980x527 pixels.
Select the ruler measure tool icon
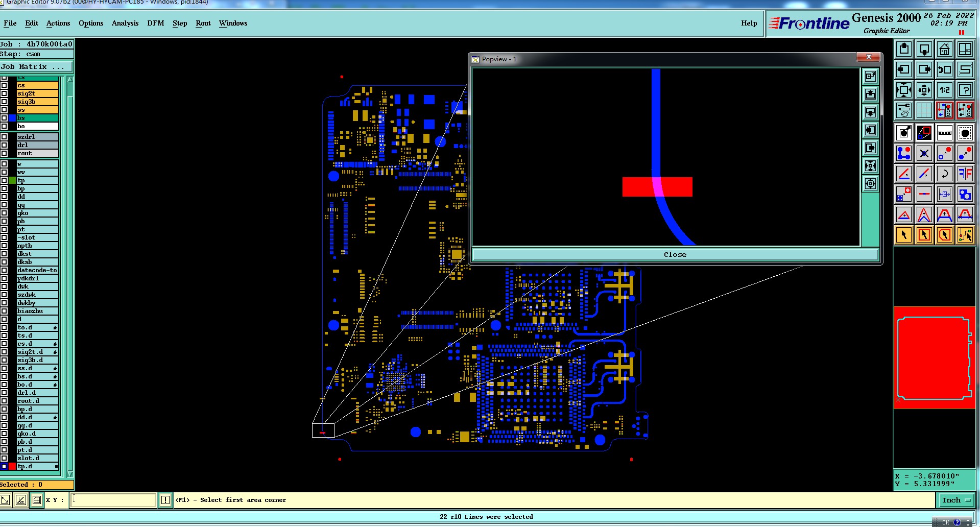945,133
